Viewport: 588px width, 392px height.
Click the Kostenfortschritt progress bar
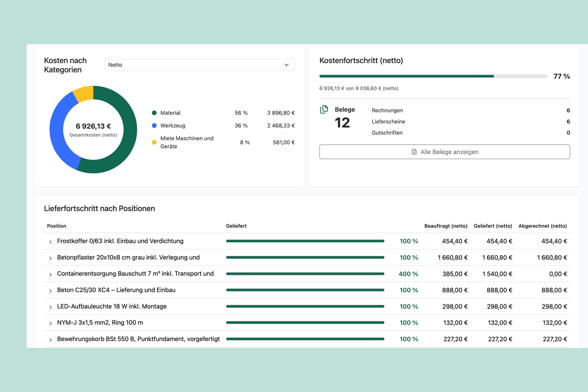coord(433,76)
